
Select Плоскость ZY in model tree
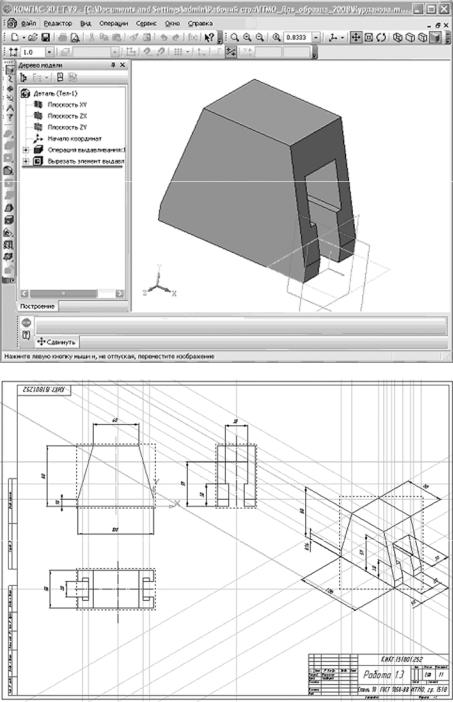pyautogui.click(x=67, y=127)
